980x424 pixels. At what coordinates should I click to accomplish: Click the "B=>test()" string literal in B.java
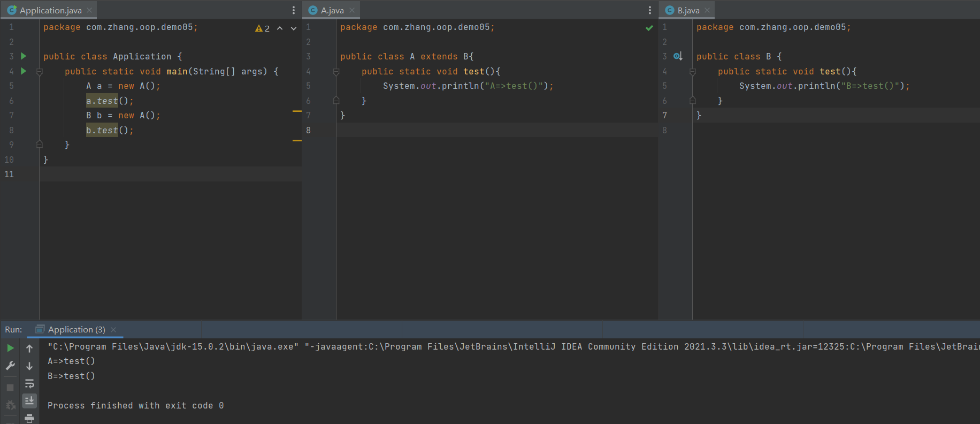pos(870,86)
